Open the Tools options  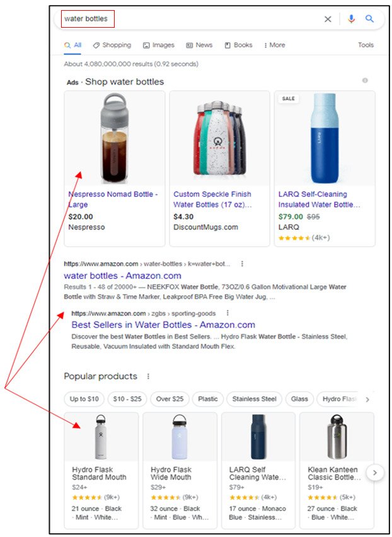[x=366, y=45]
